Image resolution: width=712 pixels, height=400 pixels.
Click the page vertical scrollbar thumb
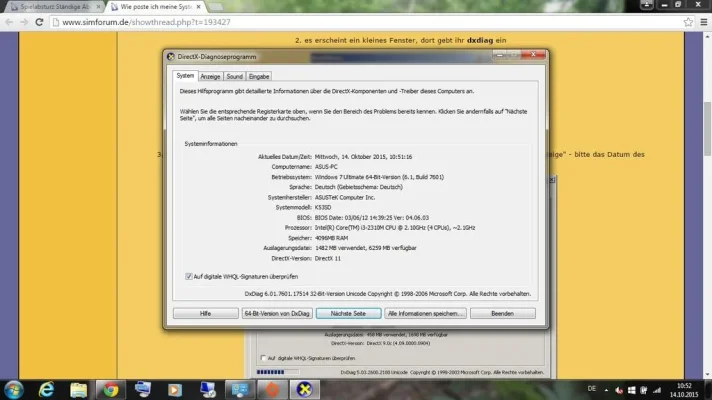(x=707, y=128)
